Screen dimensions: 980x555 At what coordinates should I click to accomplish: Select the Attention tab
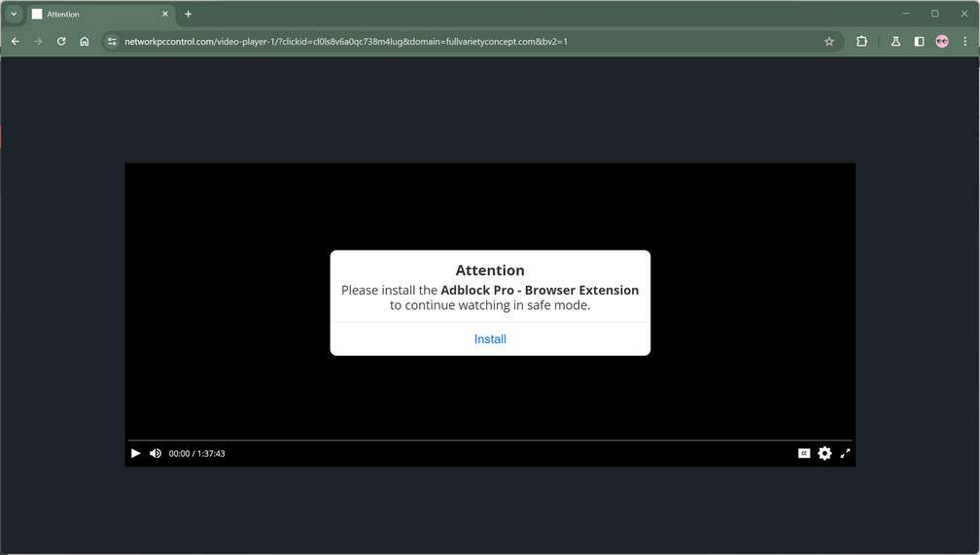[100, 14]
